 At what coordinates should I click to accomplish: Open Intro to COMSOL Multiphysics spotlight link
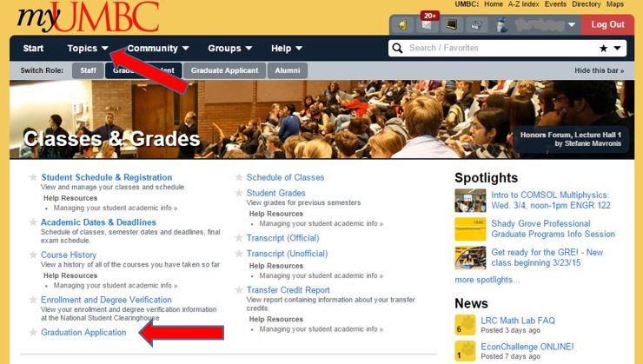(x=551, y=200)
